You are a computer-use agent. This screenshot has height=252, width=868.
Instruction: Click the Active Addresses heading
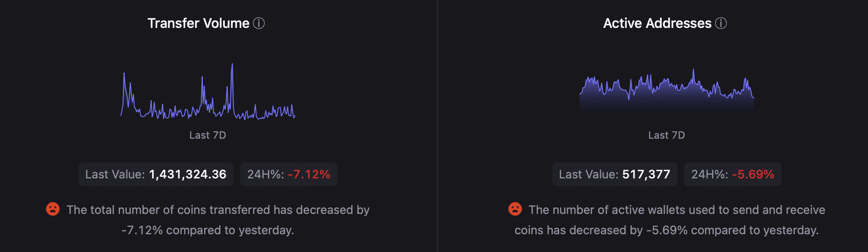657,23
